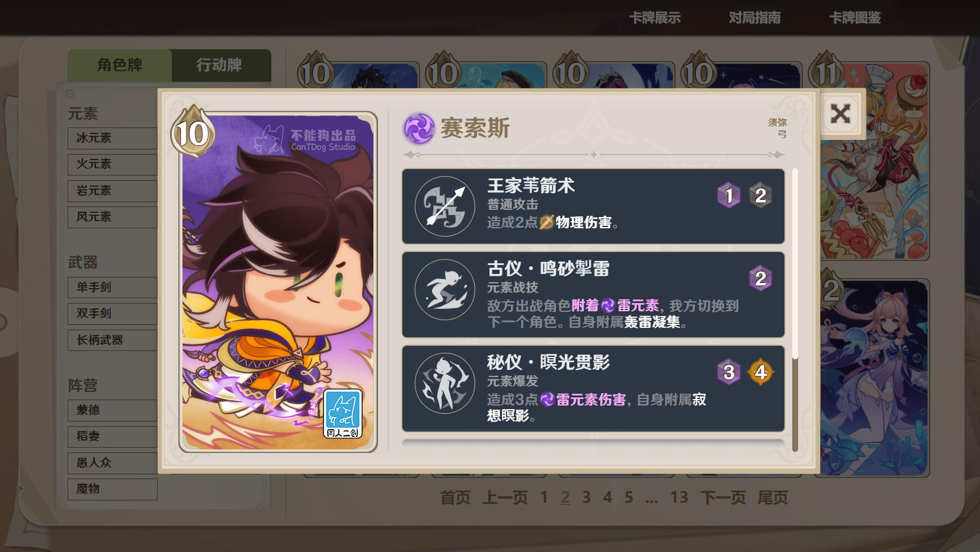This screenshot has height=552, width=980.
Task: Open 对局指南 in the top navigation
Action: (755, 18)
